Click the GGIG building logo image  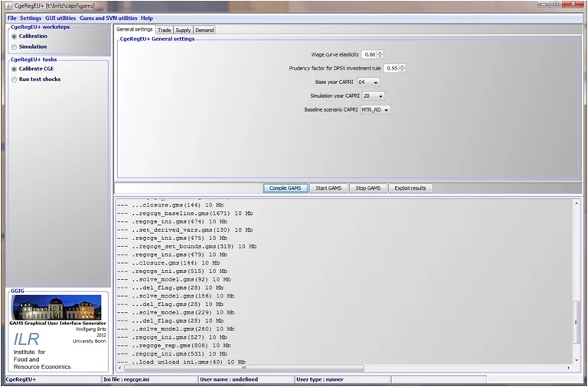58,307
